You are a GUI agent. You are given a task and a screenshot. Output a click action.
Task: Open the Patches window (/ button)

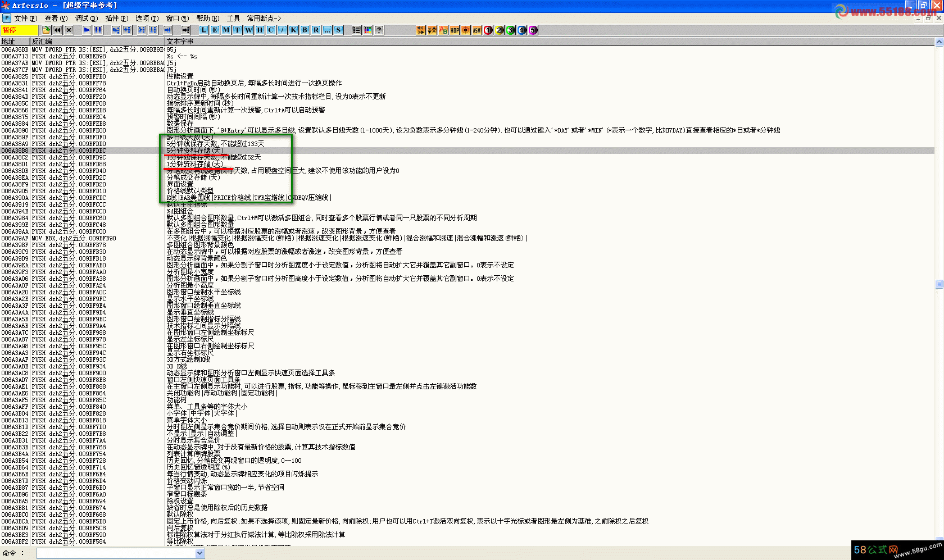(x=282, y=30)
